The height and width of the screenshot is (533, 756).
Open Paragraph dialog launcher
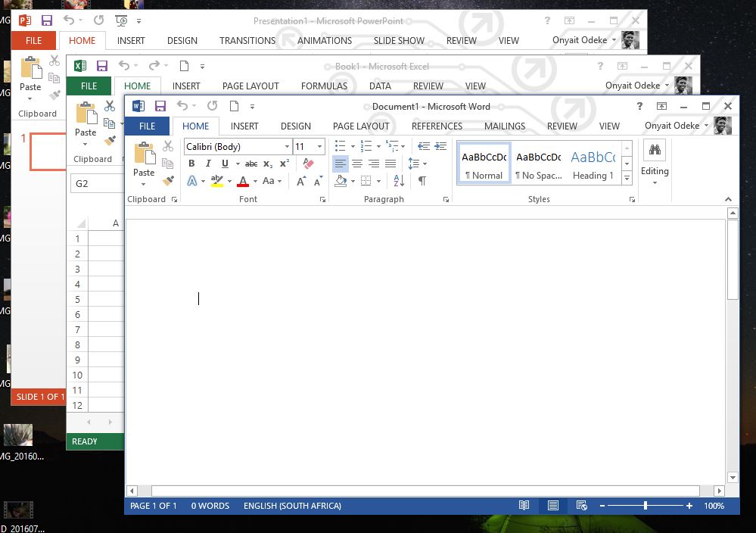tap(446, 200)
